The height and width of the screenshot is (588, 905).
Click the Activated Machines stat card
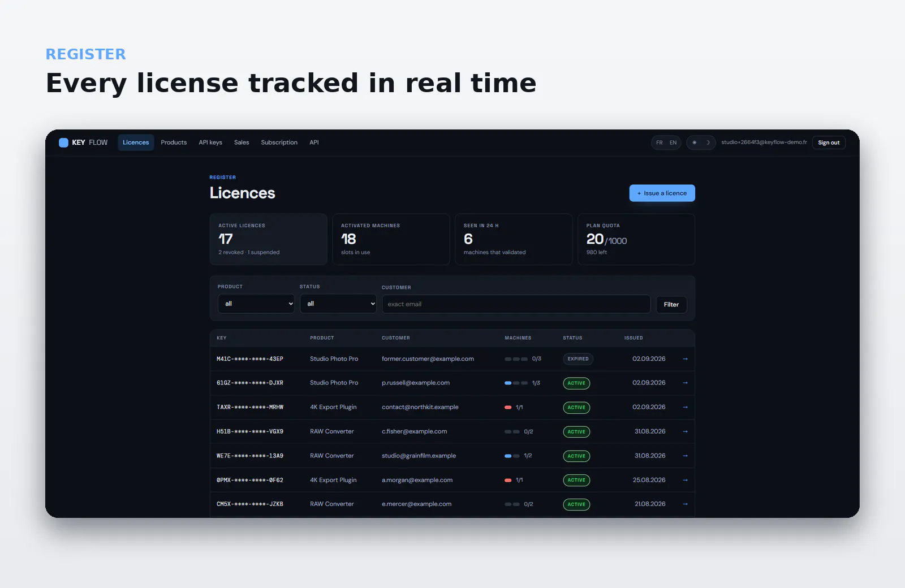[391, 239]
